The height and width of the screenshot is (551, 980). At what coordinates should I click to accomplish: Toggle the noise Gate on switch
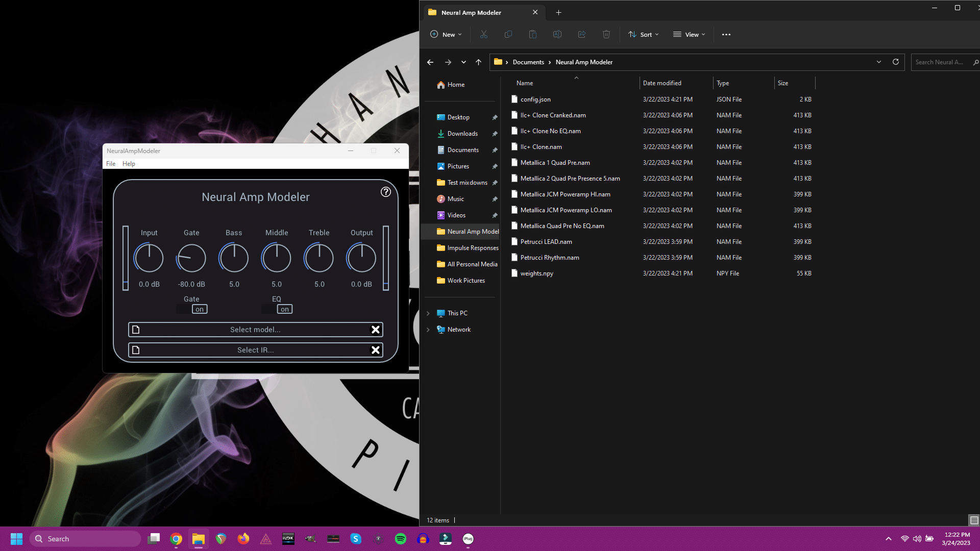200,309
